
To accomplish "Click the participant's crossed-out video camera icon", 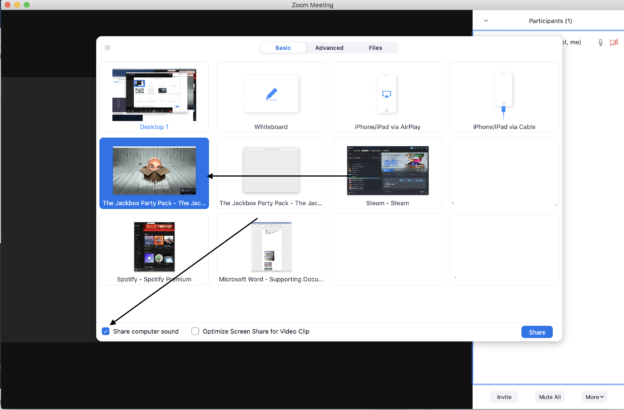I will 614,42.
